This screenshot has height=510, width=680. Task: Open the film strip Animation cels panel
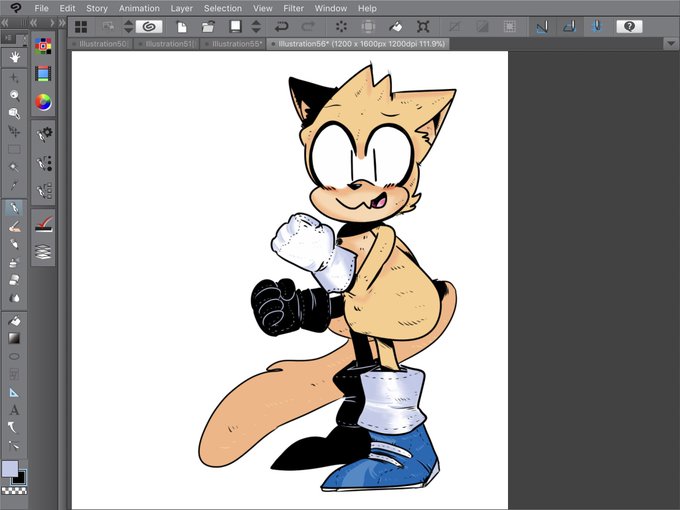pos(43,74)
